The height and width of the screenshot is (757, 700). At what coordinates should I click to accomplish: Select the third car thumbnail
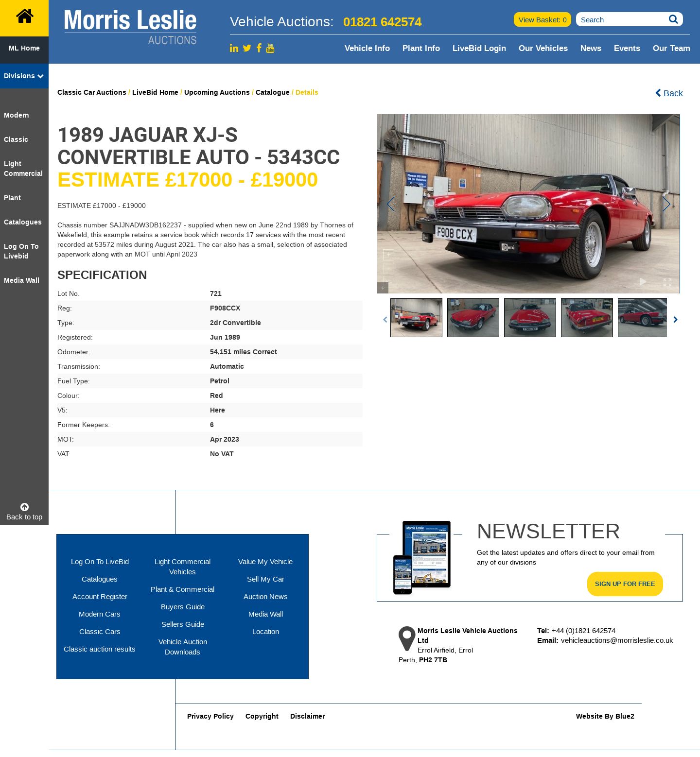pos(530,318)
